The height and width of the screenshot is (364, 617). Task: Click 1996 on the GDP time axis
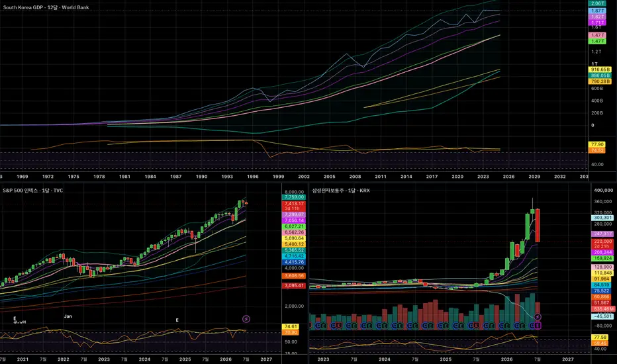253,176
